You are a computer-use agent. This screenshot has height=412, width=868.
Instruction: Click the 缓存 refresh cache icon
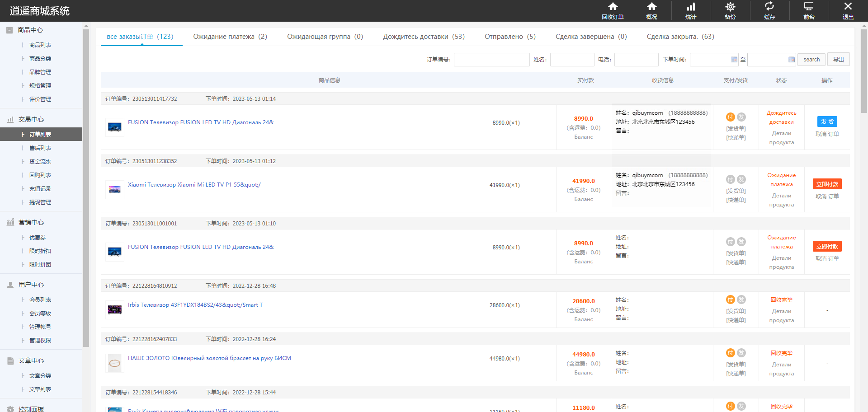[x=769, y=7]
